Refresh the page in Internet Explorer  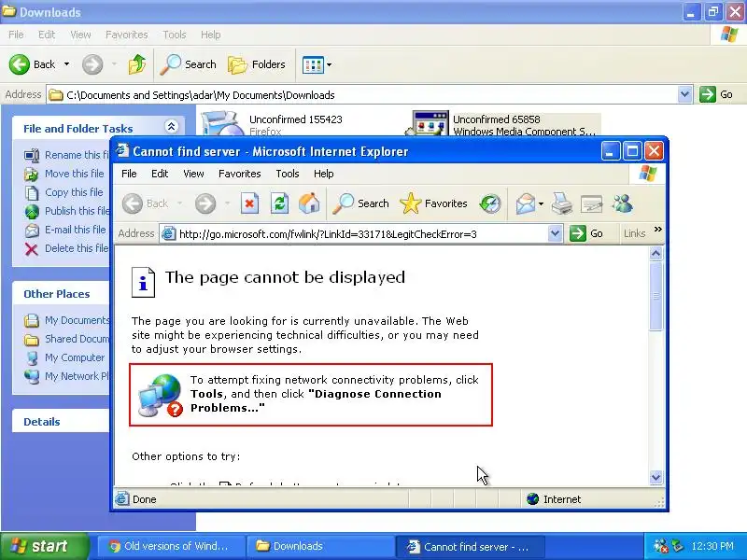click(x=279, y=203)
